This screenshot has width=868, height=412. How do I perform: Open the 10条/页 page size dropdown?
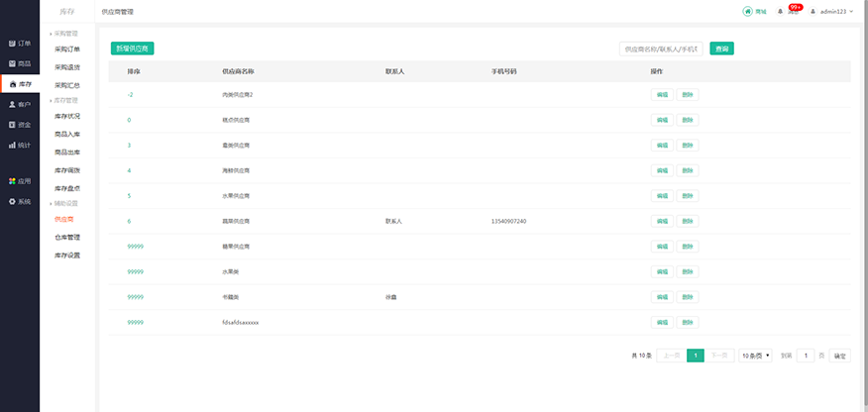[x=756, y=356]
